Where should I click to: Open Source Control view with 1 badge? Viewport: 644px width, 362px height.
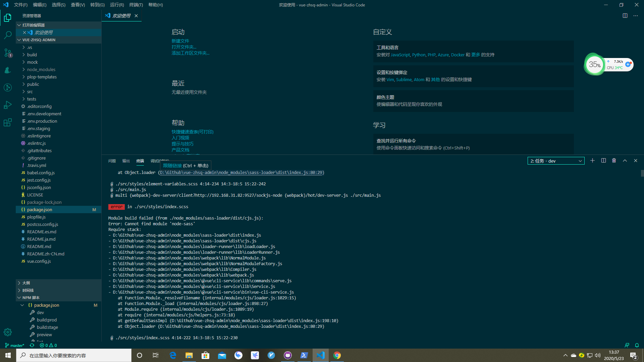(x=7, y=53)
